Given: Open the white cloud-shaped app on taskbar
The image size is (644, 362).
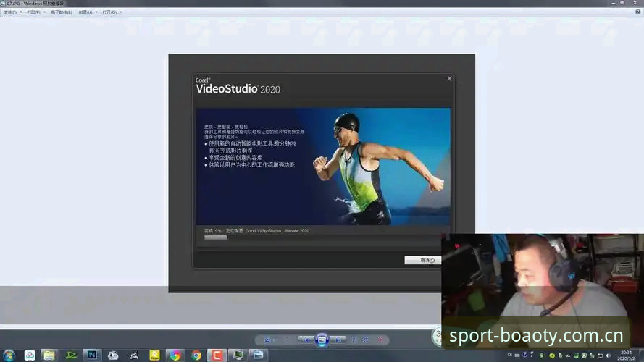Looking at the screenshot, I should pos(113,355).
